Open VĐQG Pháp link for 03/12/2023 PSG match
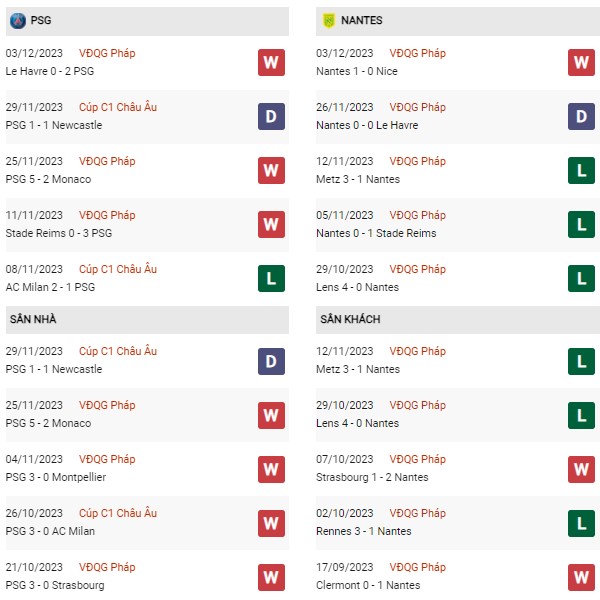The height and width of the screenshot is (600, 600). click(107, 53)
